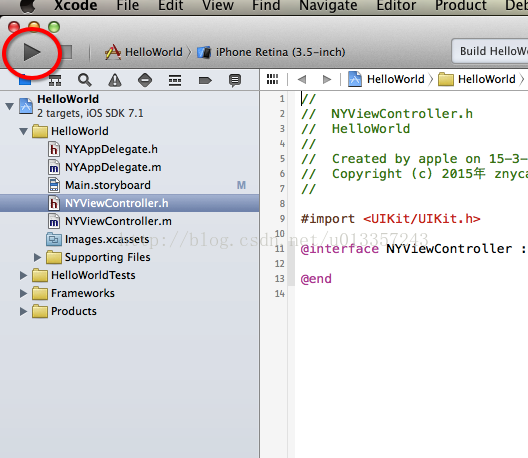The height and width of the screenshot is (458, 528).
Task: Open the Navigate menu
Action: click(x=328, y=6)
